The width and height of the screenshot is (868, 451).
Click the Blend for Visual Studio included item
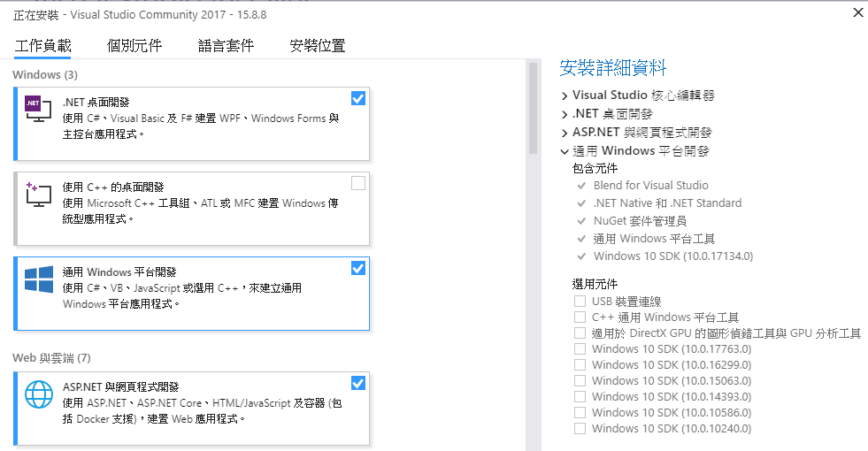pos(651,186)
